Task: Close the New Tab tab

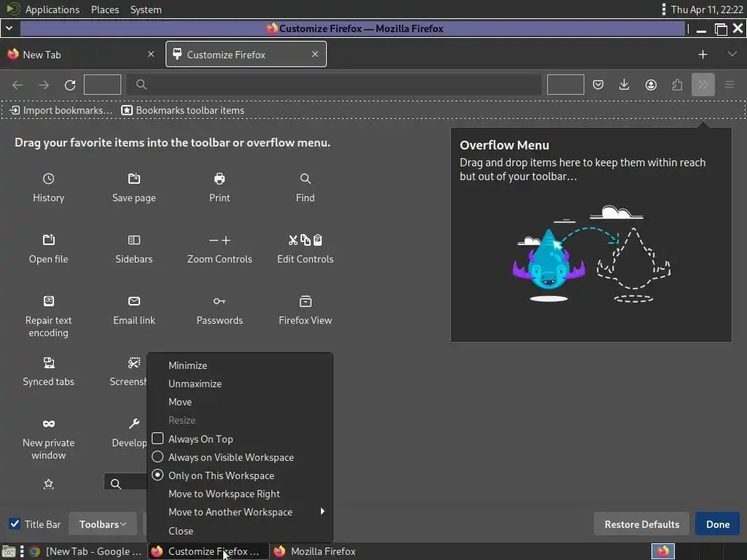Action: click(151, 54)
